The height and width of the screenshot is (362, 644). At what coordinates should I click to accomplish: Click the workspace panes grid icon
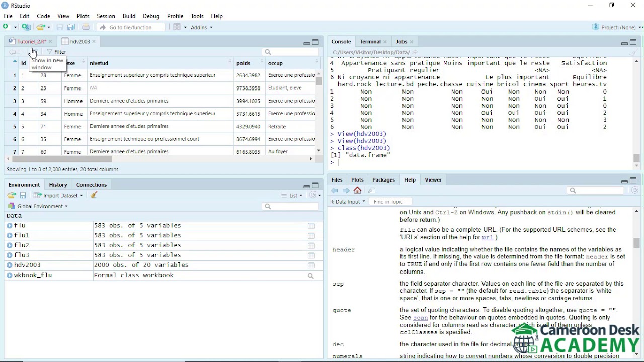[177, 27]
